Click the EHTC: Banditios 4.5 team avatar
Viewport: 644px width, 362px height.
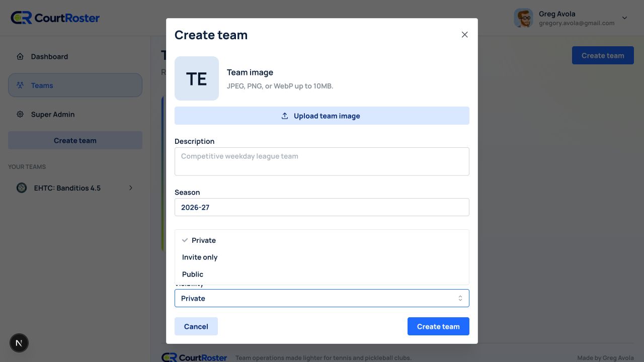[22, 188]
